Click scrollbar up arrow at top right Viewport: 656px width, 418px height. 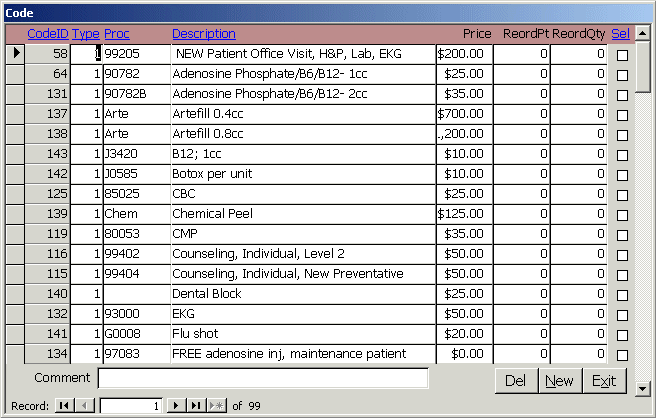coord(644,32)
